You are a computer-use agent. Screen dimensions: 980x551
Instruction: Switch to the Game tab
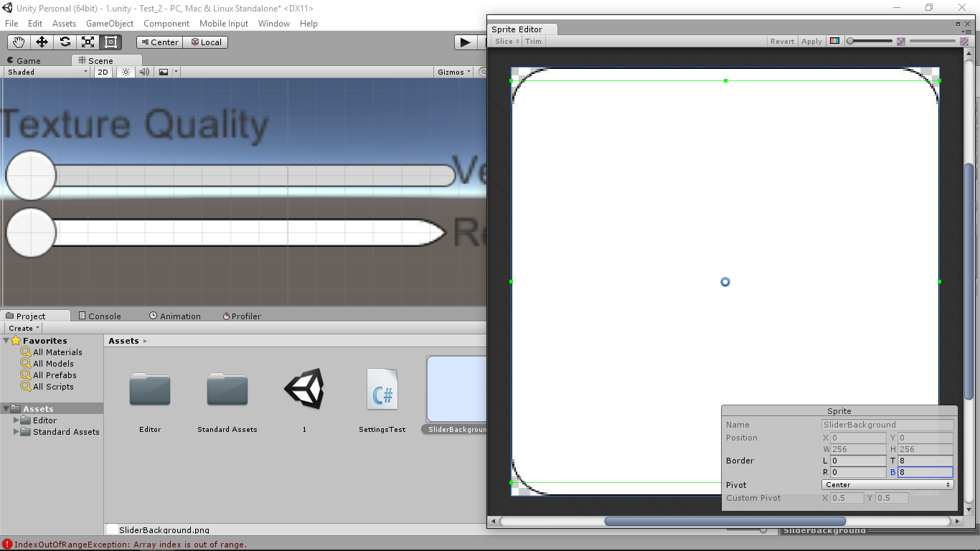pos(24,60)
